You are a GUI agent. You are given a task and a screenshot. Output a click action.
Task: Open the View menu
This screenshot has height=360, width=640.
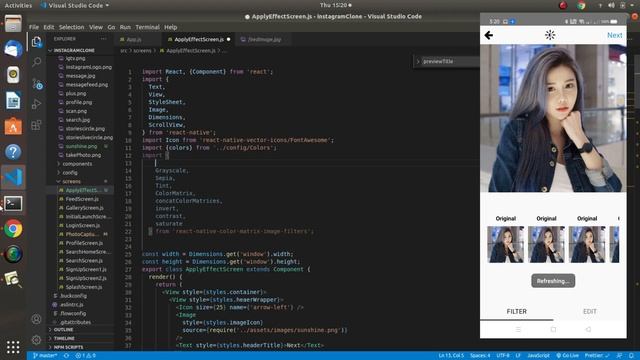click(96, 27)
